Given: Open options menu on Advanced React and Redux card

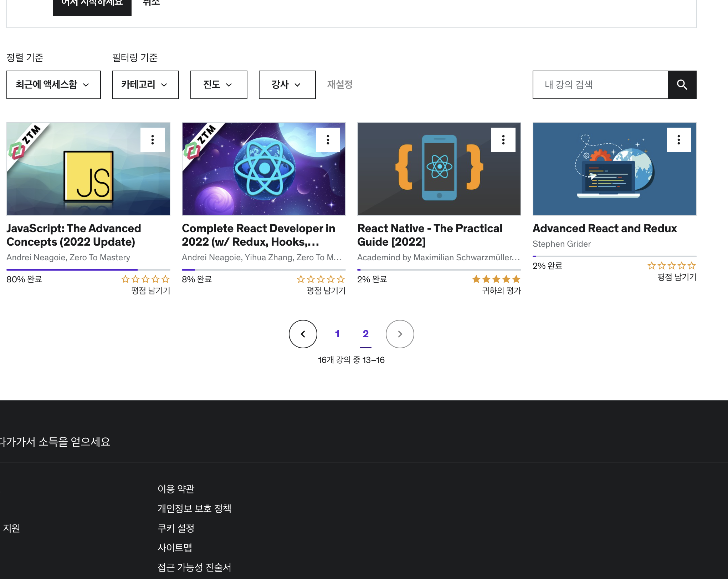Looking at the screenshot, I should (x=679, y=140).
